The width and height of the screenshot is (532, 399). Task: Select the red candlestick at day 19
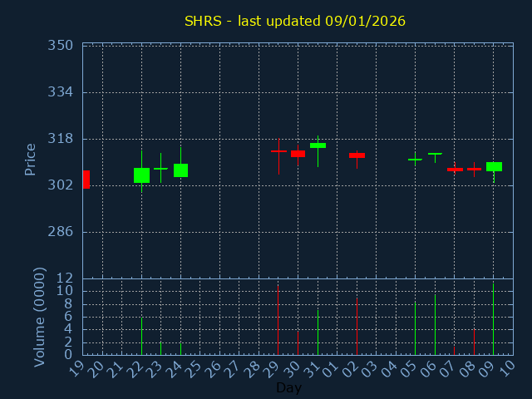(x=86, y=180)
